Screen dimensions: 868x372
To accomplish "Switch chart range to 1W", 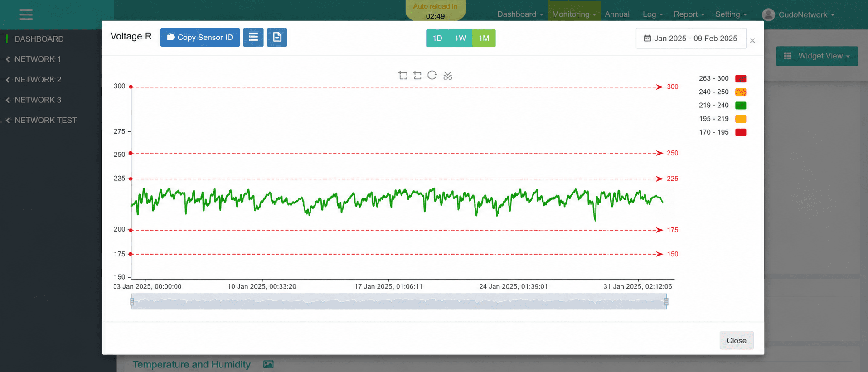I will tap(460, 38).
